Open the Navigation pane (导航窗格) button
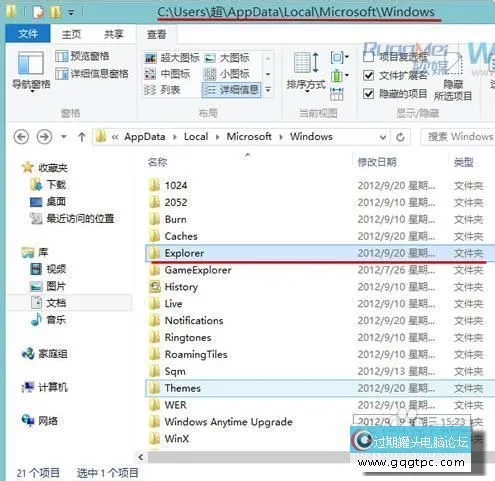Viewport: 495px width, 481px height. (x=31, y=72)
